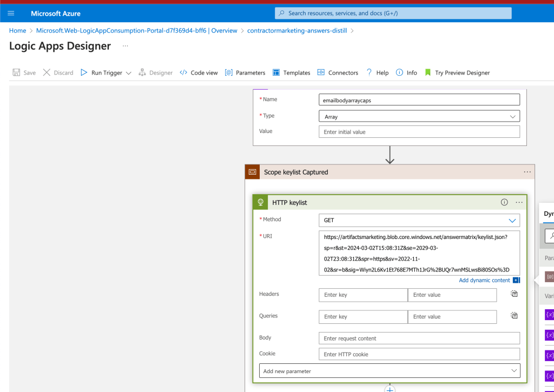Click the Enter initial value field

(x=419, y=132)
